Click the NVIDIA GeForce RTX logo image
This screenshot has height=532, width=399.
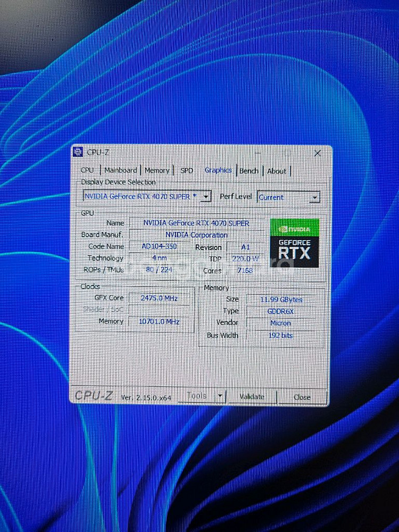pyautogui.click(x=294, y=243)
